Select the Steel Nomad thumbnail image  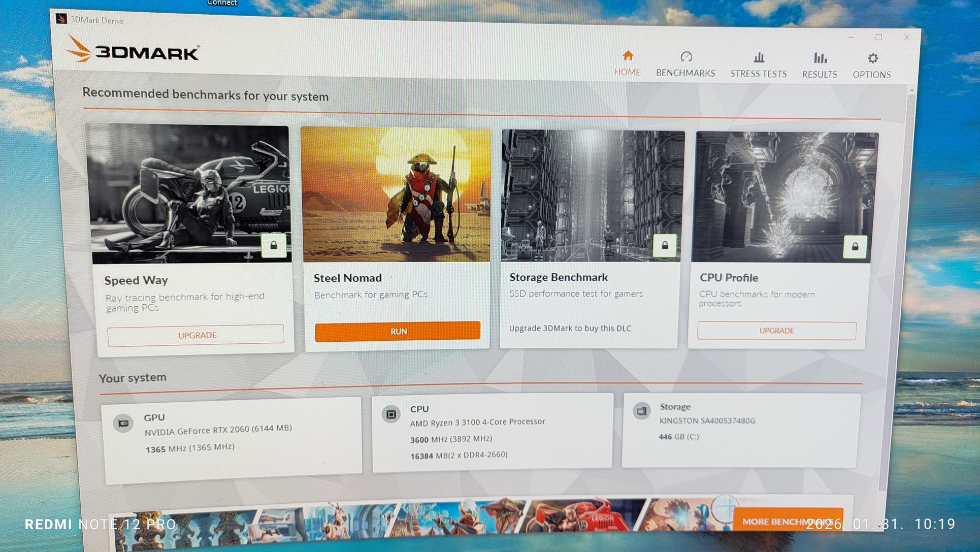396,196
